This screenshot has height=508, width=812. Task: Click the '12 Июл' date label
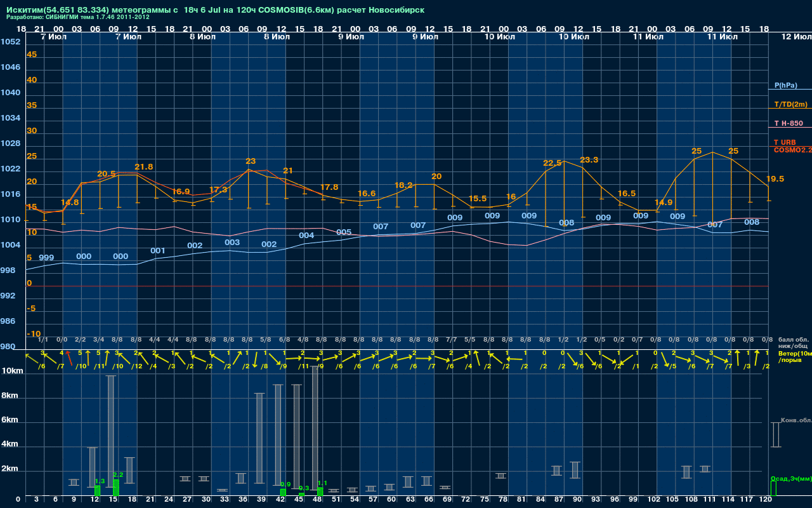(x=796, y=37)
